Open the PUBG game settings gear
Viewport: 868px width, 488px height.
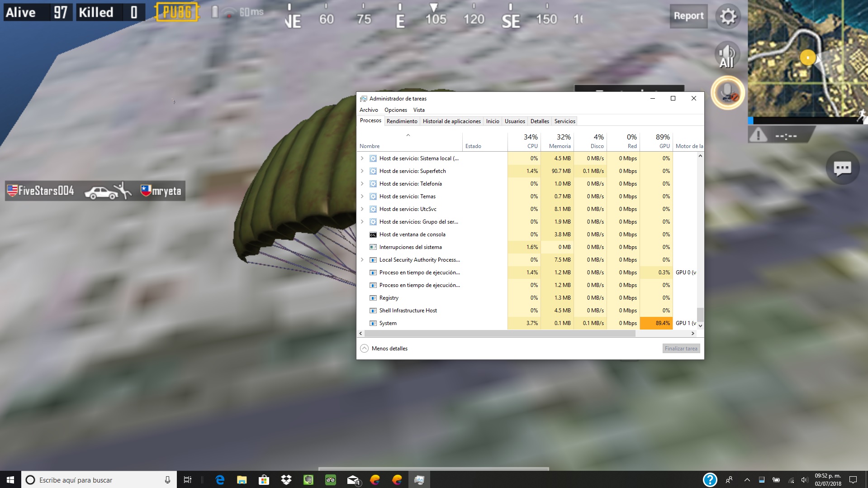(x=728, y=17)
